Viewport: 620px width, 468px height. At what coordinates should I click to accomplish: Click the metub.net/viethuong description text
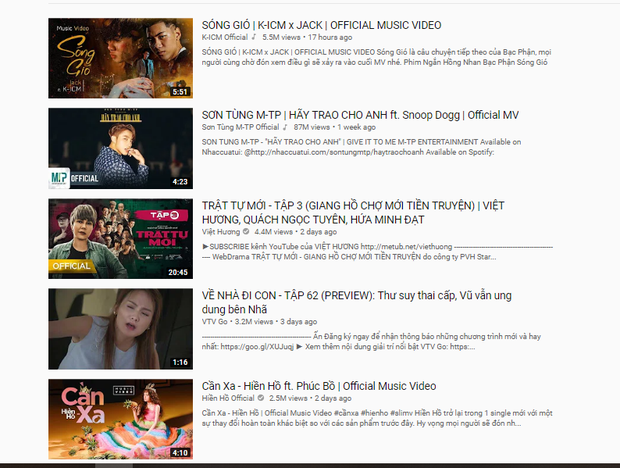(377, 252)
